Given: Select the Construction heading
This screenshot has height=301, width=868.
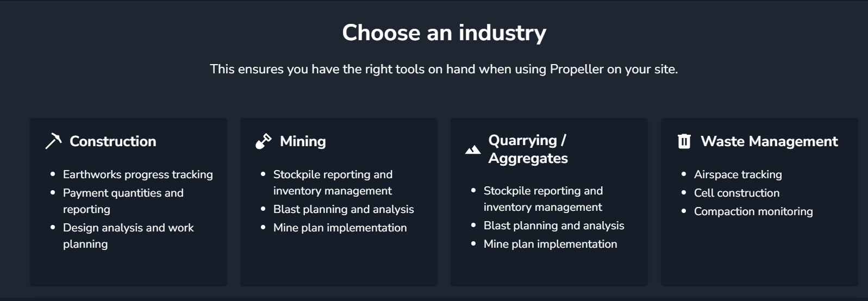Looking at the screenshot, I should [x=113, y=141].
